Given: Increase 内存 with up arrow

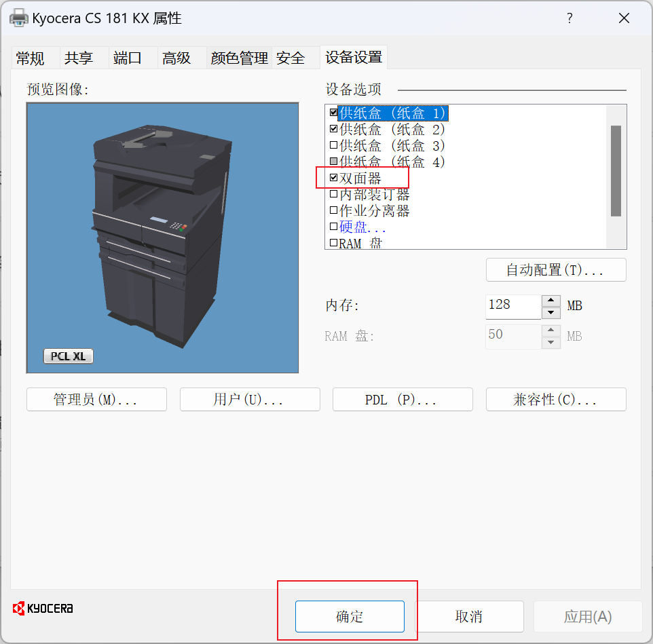Looking at the screenshot, I should [551, 301].
